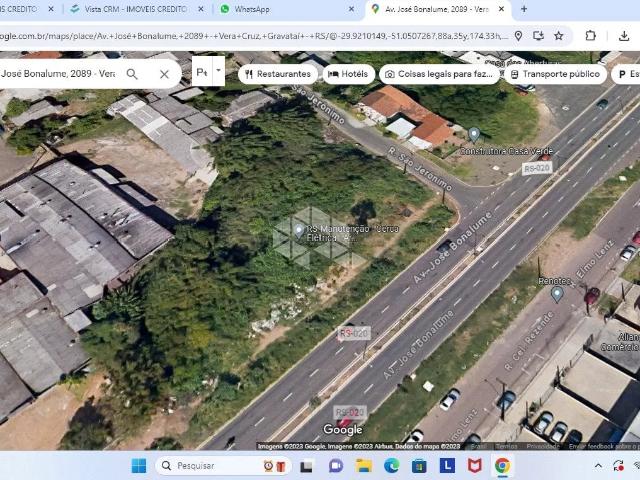Open the blue L app on the taskbar

447,465
